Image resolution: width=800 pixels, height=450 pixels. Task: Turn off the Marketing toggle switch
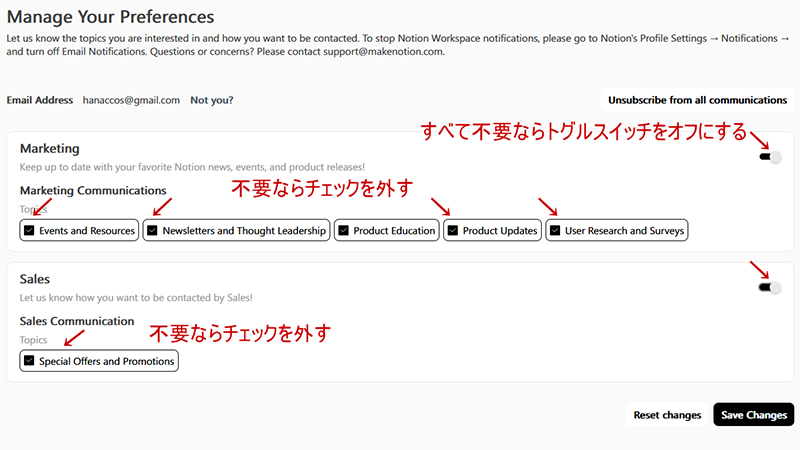[770, 157]
